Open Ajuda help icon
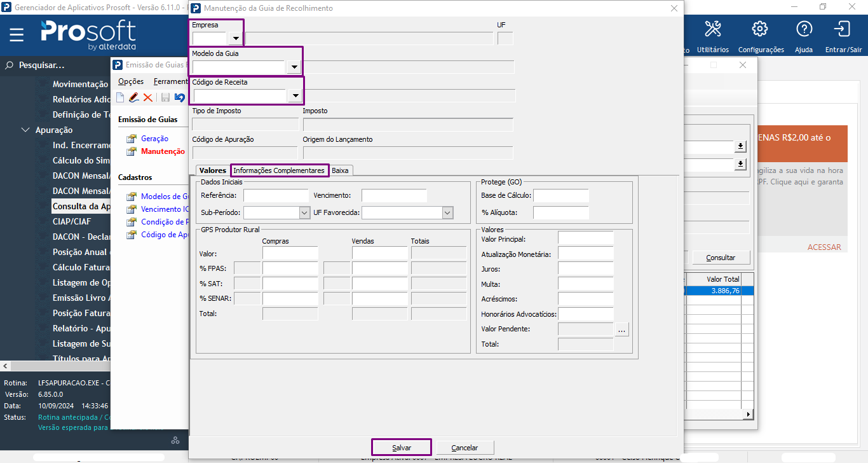The width and height of the screenshot is (868, 463). click(x=804, y=29)
